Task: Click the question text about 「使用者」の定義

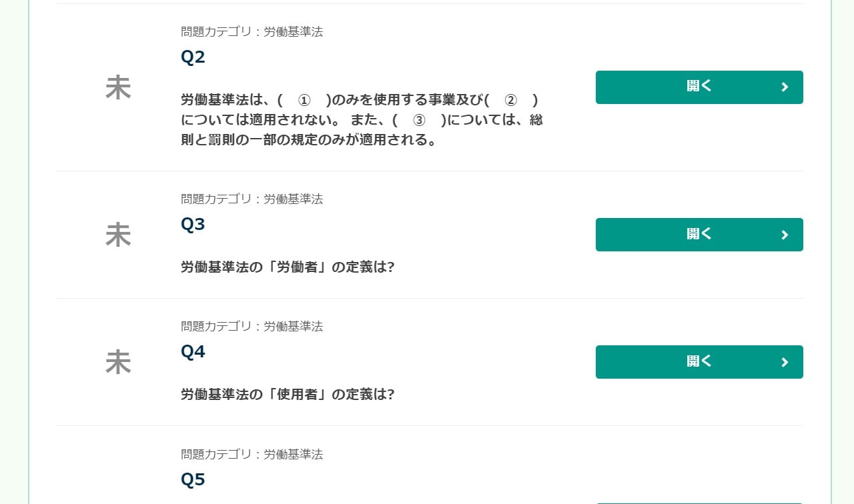Action: pyautogui.click(x=288, y=395)
